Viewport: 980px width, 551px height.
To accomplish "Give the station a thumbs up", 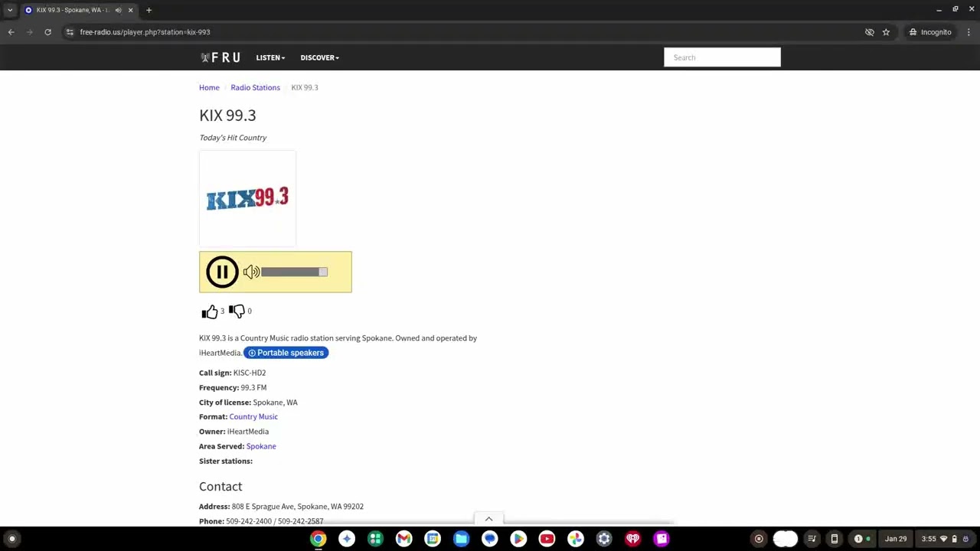I will [x=210, y=311].
